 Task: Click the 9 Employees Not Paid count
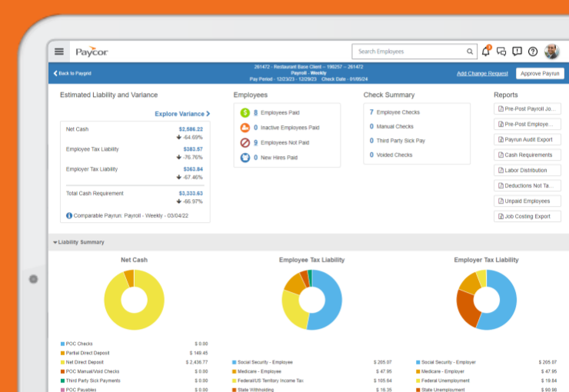[255, 142]
